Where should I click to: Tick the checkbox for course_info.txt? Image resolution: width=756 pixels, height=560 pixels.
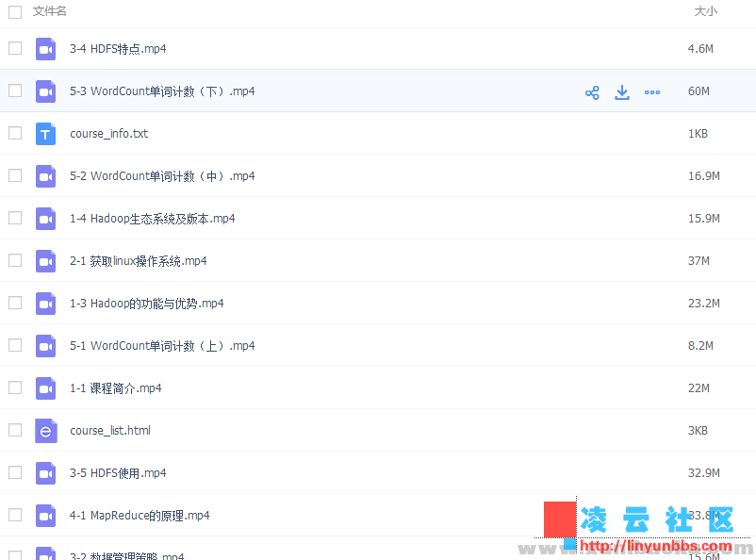tap(15, 133)
